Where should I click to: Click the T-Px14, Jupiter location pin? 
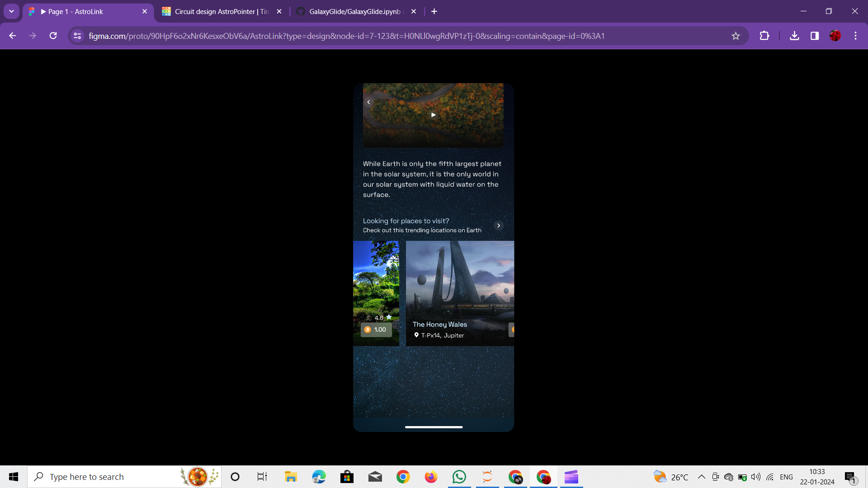[416, 335]
